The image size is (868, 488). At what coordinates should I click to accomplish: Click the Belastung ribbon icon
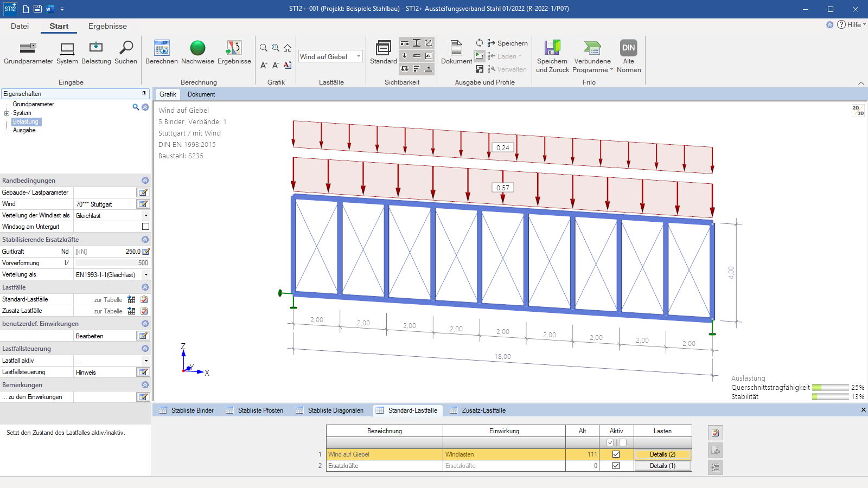(96, 53)
